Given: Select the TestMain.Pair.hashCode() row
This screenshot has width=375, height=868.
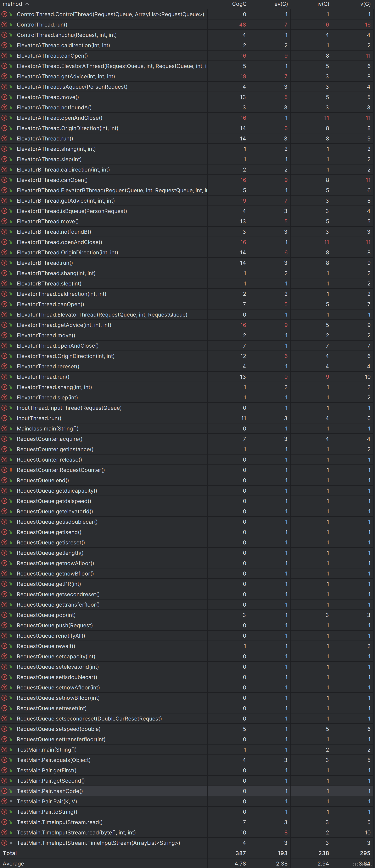Looking at the screenshot, I should [x=187, y=791].
